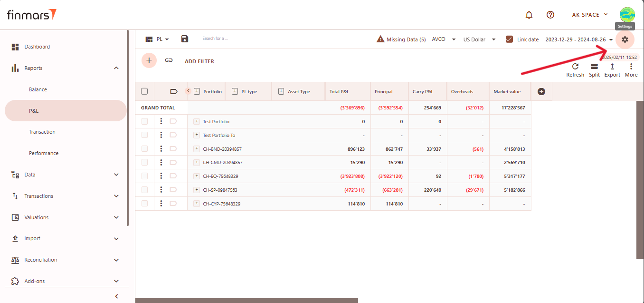Click the report search input field

tap(256, 39)
